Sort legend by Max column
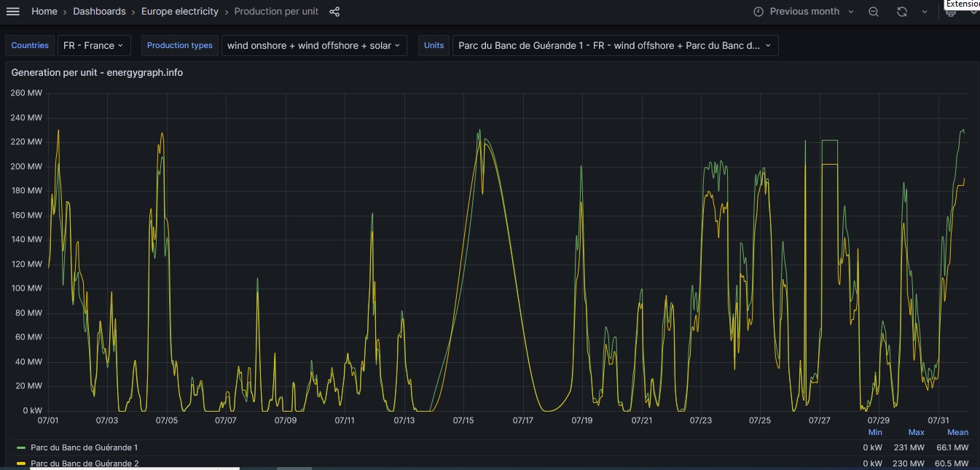The height and width of the screenshot is (470, 980). click(916, 432)
